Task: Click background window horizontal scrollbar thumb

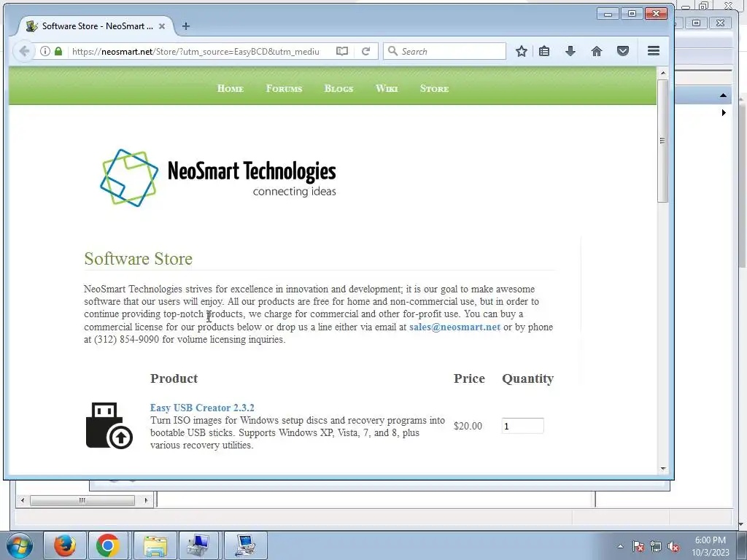Action: tap(82, 500)
